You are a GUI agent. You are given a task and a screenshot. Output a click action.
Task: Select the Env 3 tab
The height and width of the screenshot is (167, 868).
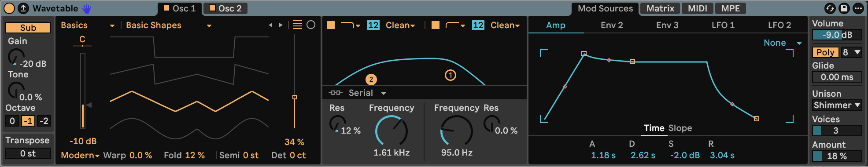pyautogui.click(x=667, y=25)
